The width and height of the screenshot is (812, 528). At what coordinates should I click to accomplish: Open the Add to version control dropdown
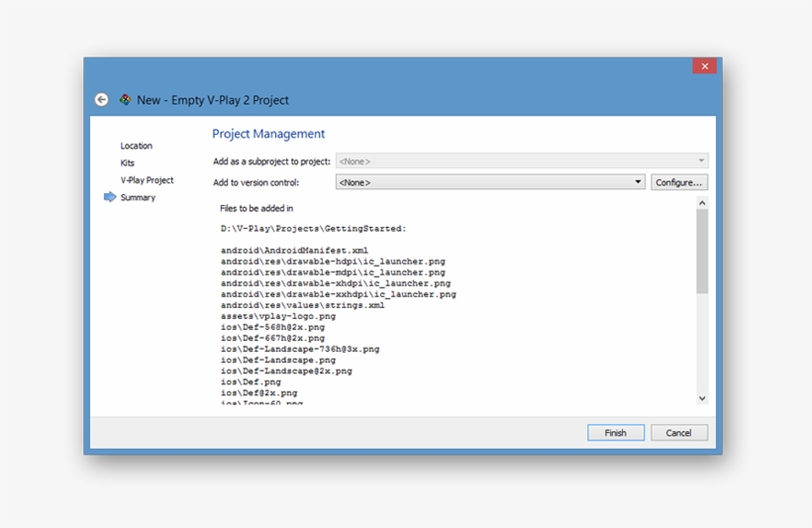(x=490, y=182)
